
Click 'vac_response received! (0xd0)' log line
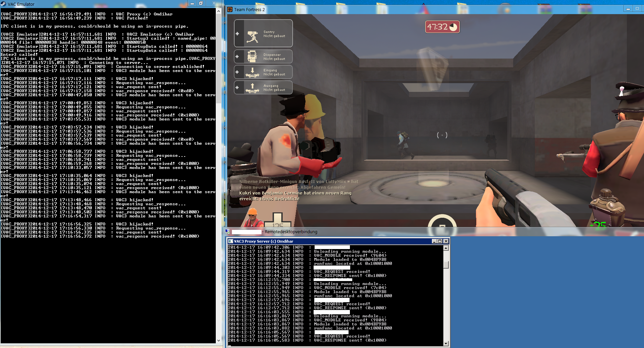(x=97, y=91)
